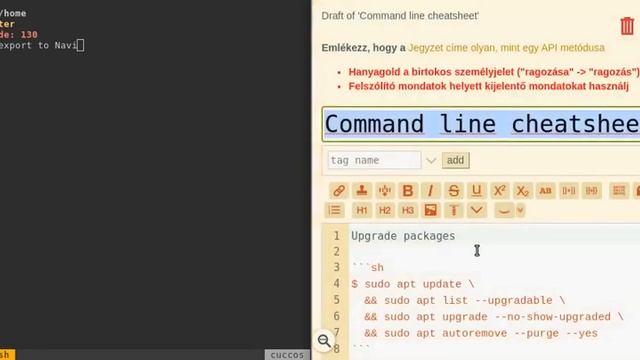The image size is (640, 360).
Task: Click the 'Felszólító mondatok helyett' hint
Action: (x=489, y=86)
